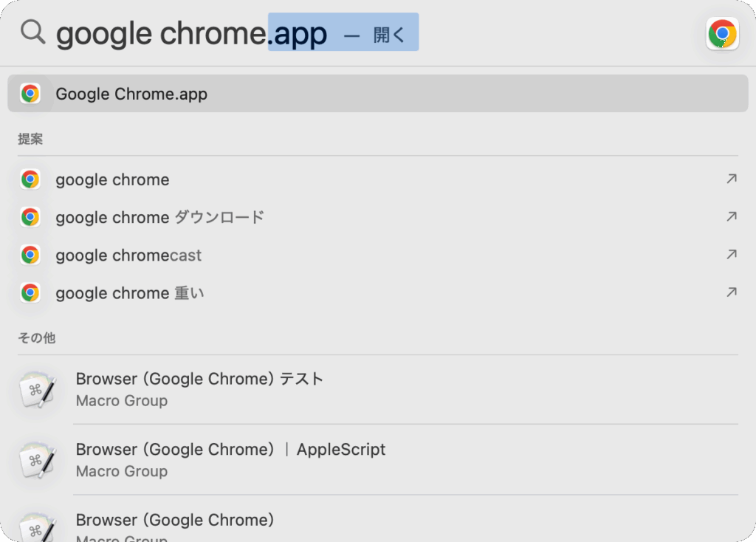The width and height of the screenshot is (756, 542).
Task: Click the arrow icon for "google chrome 重い"
Action: tap(731, 292)
